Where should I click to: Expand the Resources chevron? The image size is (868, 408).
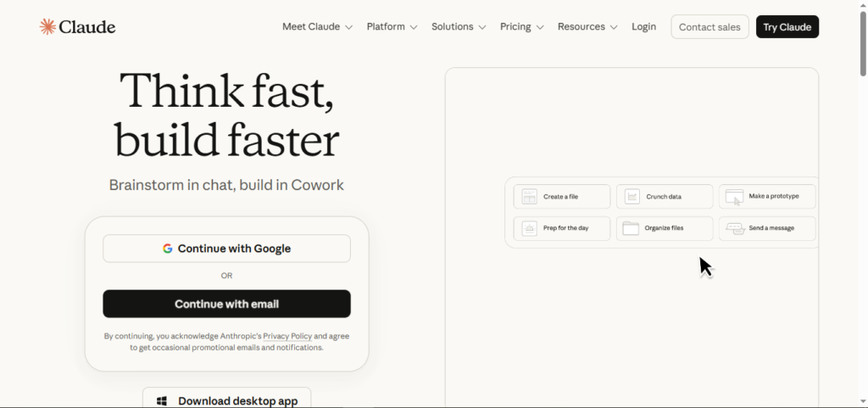click(x=614, y=27)
